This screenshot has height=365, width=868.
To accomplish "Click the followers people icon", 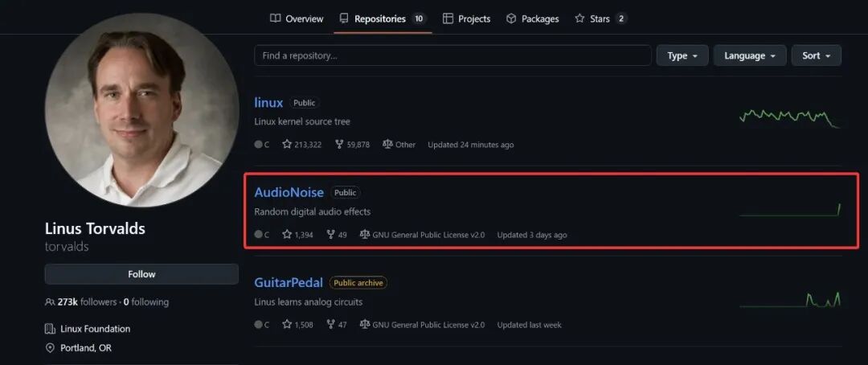I will coord(51,302).
